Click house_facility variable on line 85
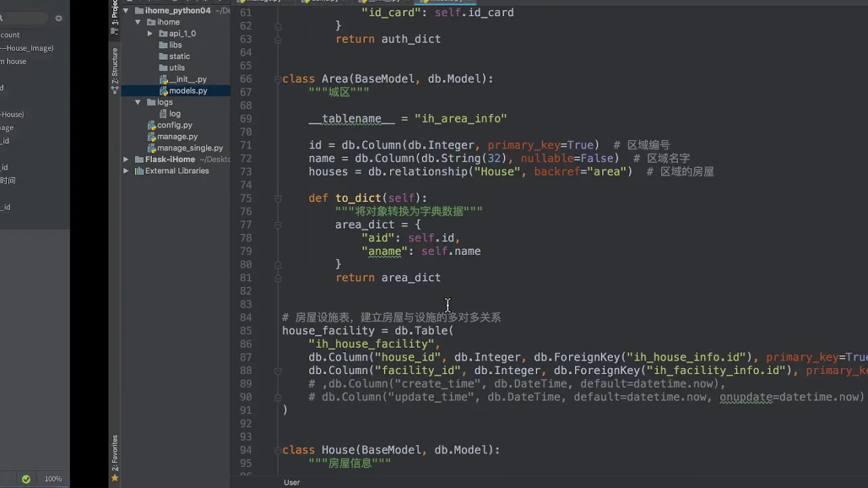This screenshot has width=868, height=488. pos(328,331)
